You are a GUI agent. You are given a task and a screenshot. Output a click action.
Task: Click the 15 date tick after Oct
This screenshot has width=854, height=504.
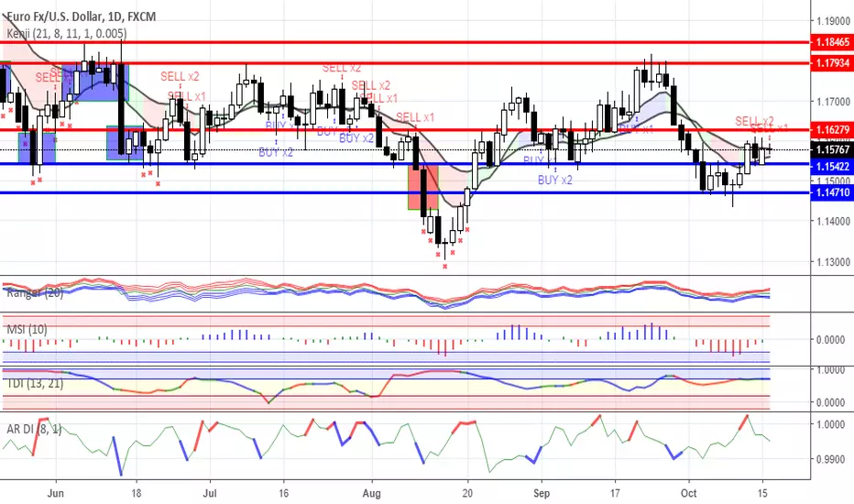(762, 493)
